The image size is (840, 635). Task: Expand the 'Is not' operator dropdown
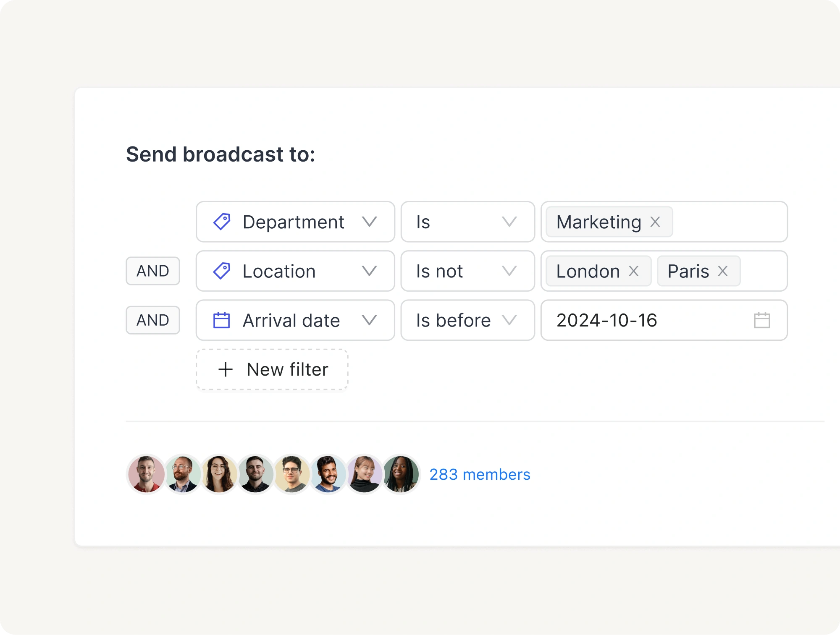pyautogui.click(x=509, y=271)
